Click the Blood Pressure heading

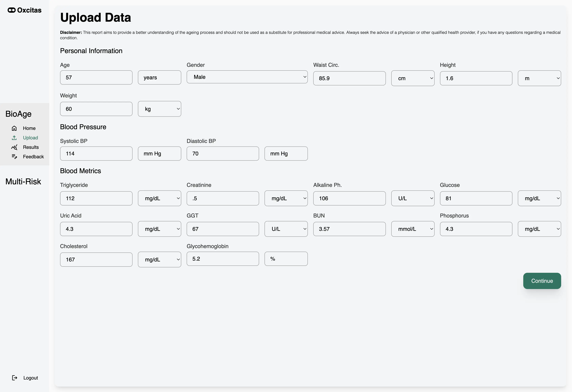pyautogui.click(x=83, y=127)
